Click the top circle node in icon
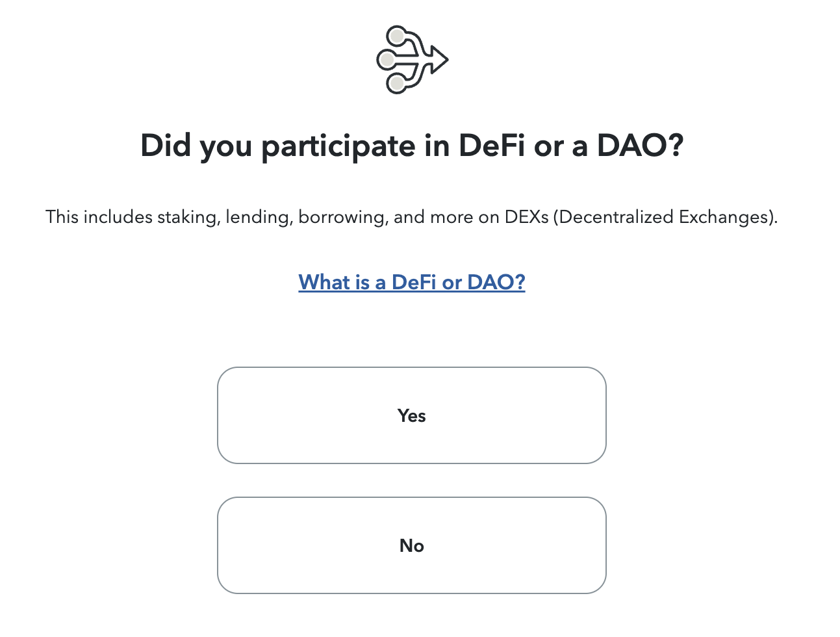 point(396,36)
